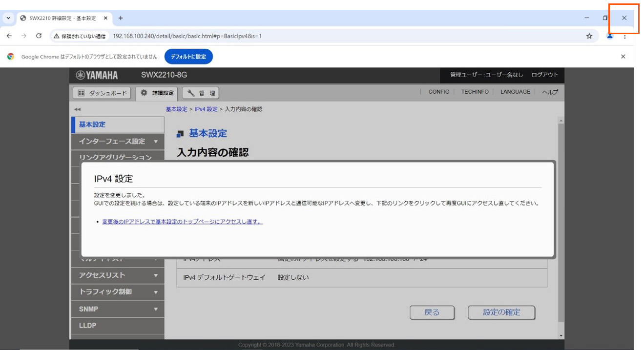
Task: Bookmark this page with star icon
Action: (x=589, y=36)
